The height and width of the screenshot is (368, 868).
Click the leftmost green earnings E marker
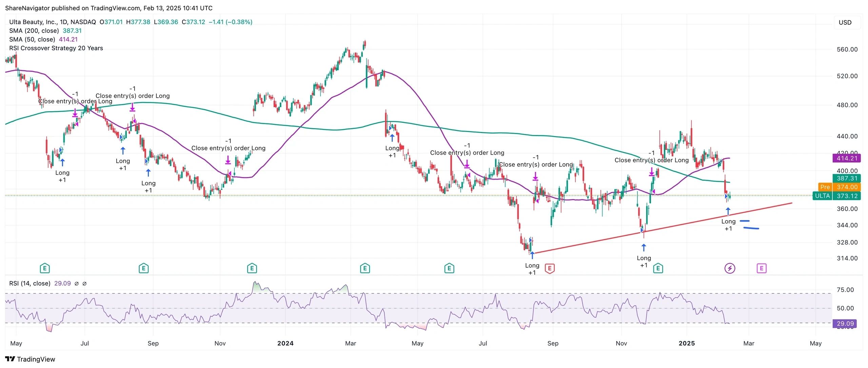click(45, 269)
